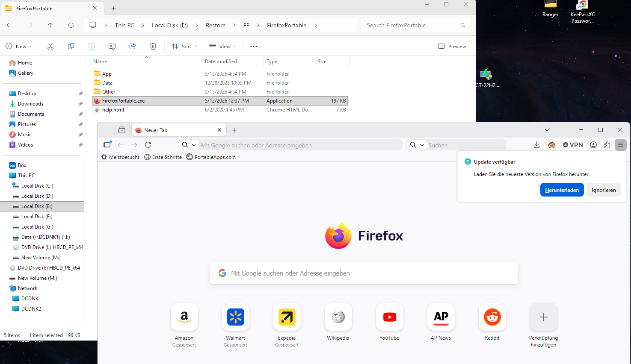The height and width of the screenshot is (364, 631).
Task: Select the Data folder in file list
Action: tap(107, 83)
